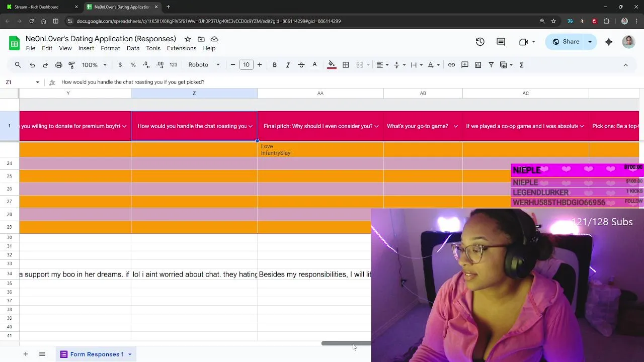The height and width of the screenshot is (362, 644).
Task: Add a new sheet
Action: tap(26, 354)
